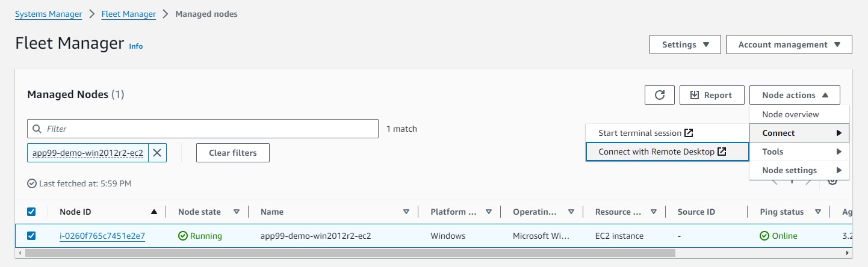Screen dimensions: 868x267
Task: Choose Start terminal session
Action: 645,133
